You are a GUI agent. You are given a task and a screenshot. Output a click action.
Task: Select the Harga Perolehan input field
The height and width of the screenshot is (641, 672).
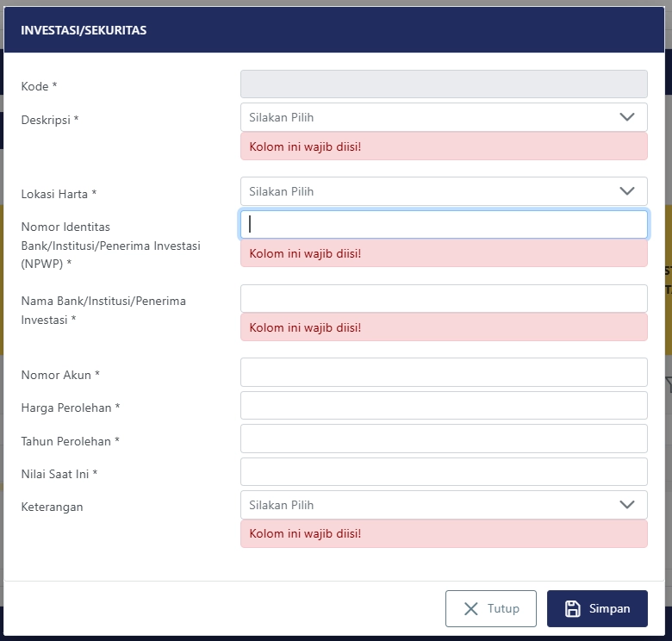coord(444,405)
